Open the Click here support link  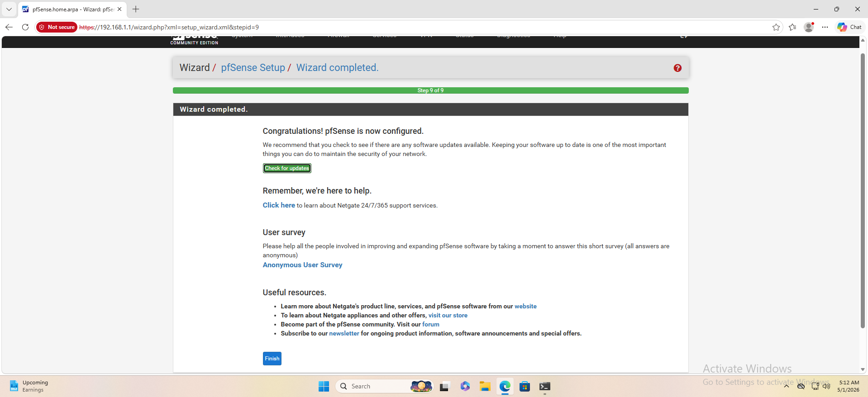279,205
